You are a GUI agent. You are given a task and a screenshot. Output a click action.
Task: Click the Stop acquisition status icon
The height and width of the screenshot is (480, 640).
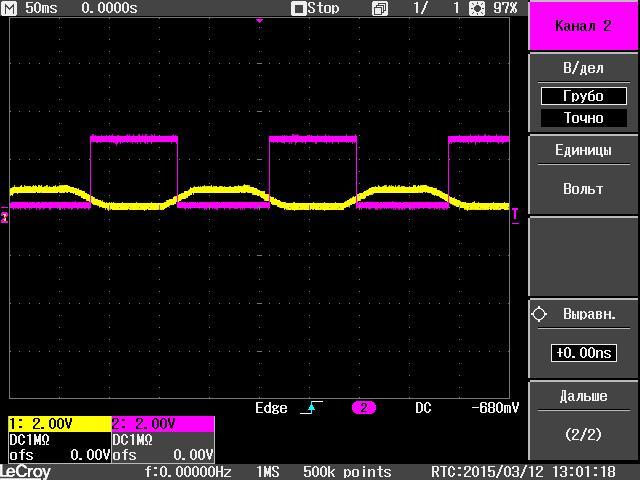pos(298,9)
